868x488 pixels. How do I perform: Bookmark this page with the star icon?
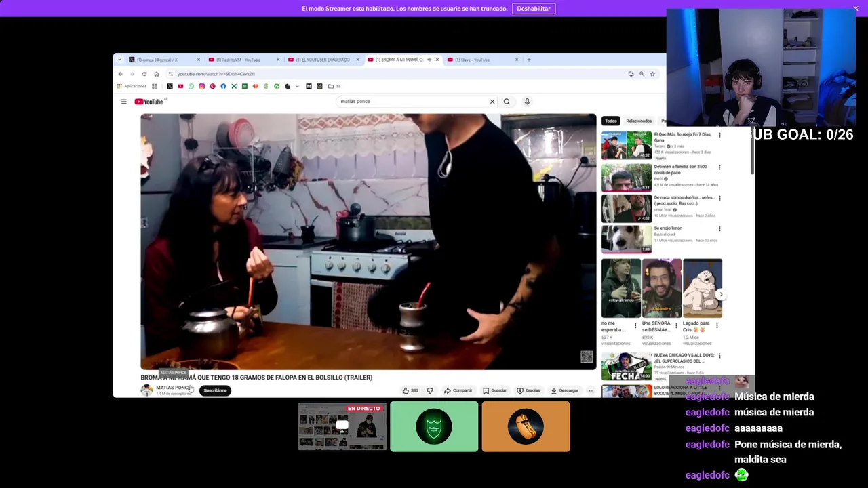coord(652,74)
